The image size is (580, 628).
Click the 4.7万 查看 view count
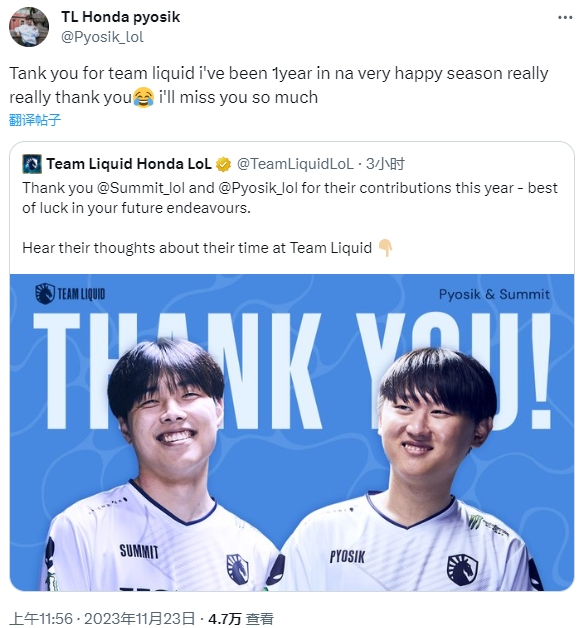coord(241,618)
